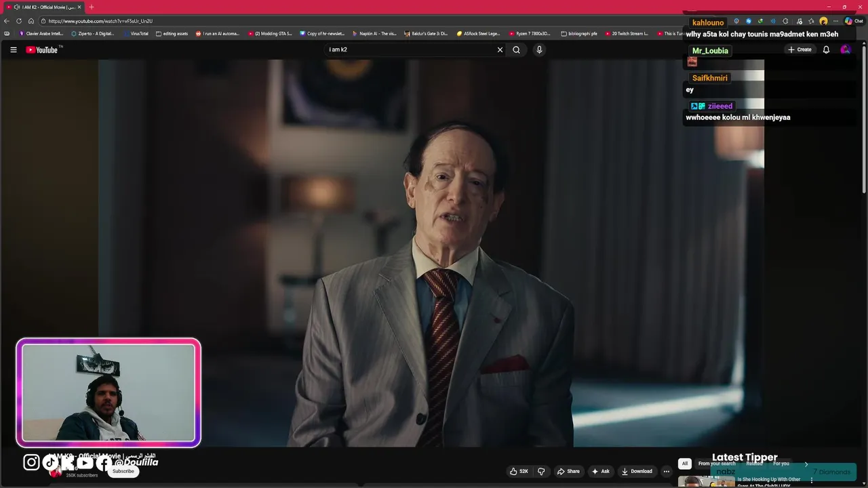This screenshot has height=488, width=868.
Task: Open bibliographi pfe bookmark folder
Action: click(x=579, y=33)
